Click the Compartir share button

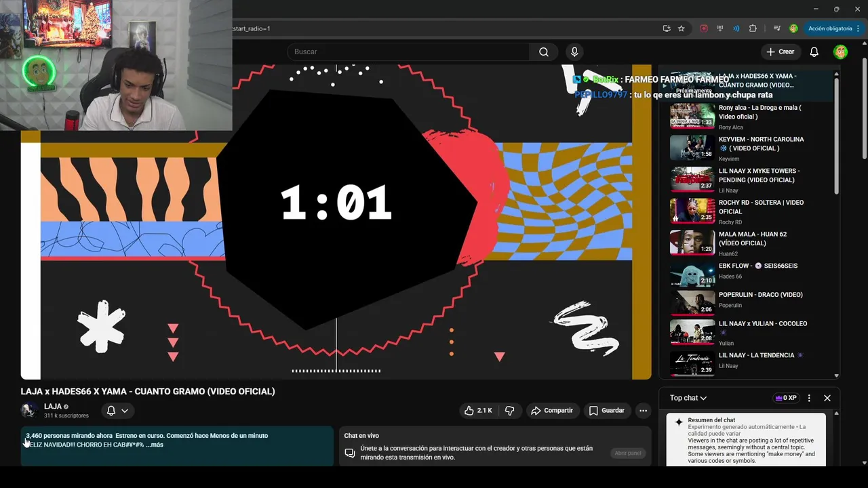552,411
